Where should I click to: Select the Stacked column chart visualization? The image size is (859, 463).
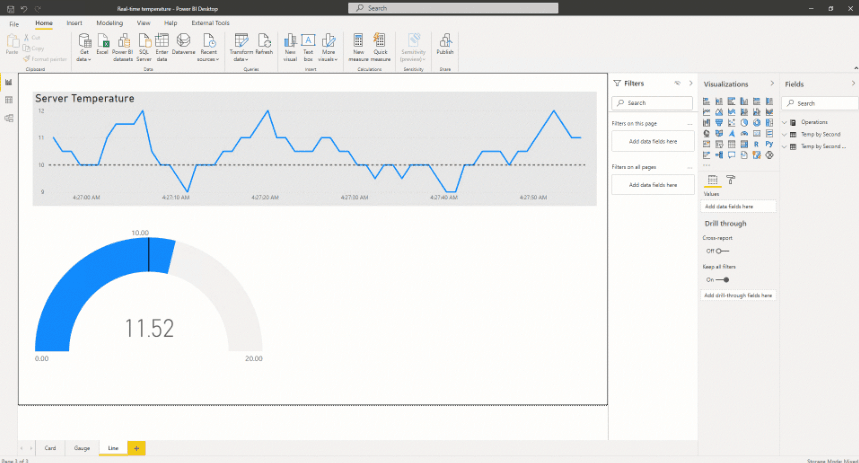click(x=719, y=101)
